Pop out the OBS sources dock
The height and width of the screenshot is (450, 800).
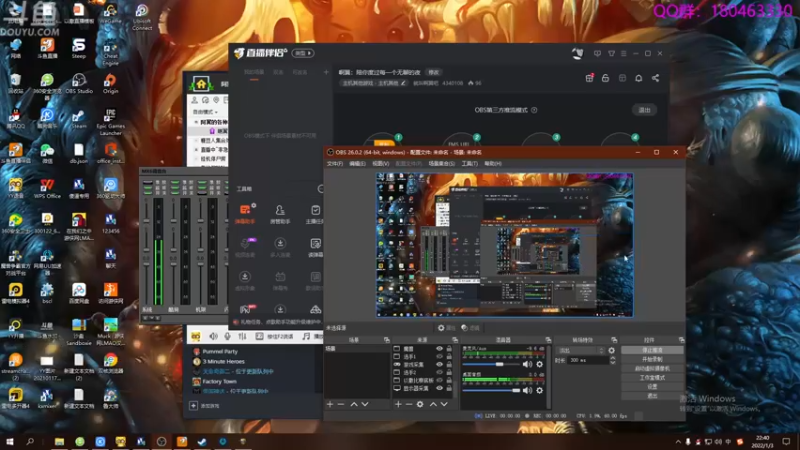(455, 340)
